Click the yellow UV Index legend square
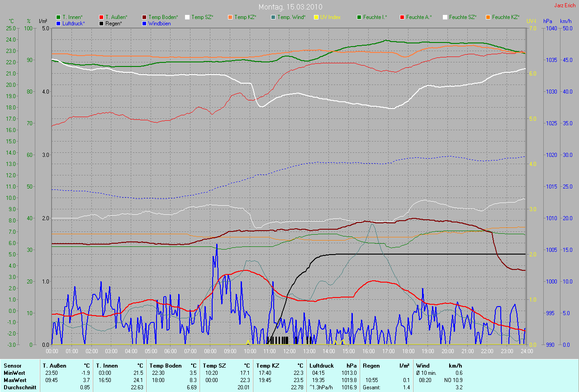 pos(316,17)
